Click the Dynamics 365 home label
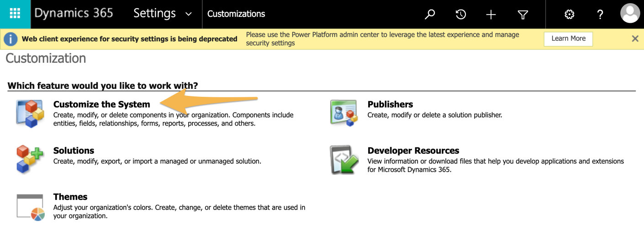 pyautogui.click(x=74, y=14)
